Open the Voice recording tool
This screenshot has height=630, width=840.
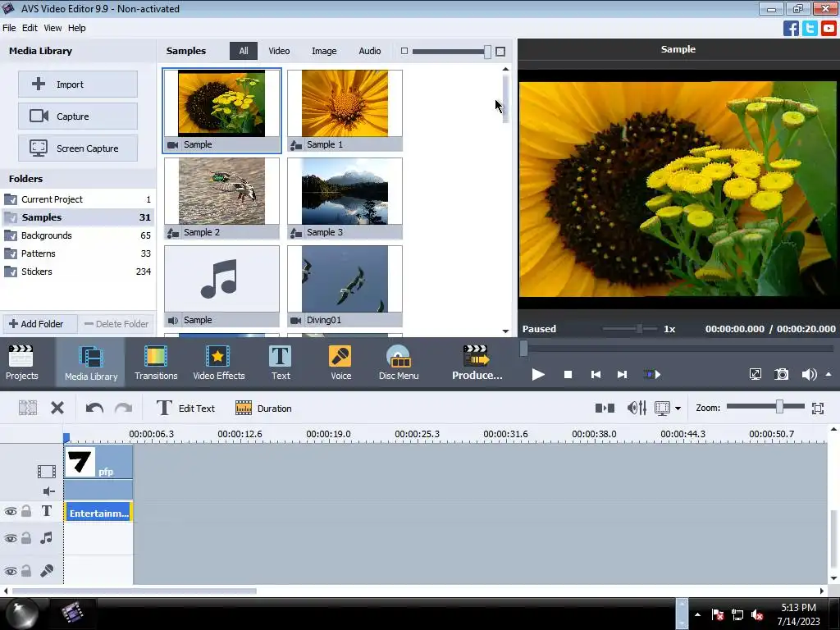pos(340,363)
